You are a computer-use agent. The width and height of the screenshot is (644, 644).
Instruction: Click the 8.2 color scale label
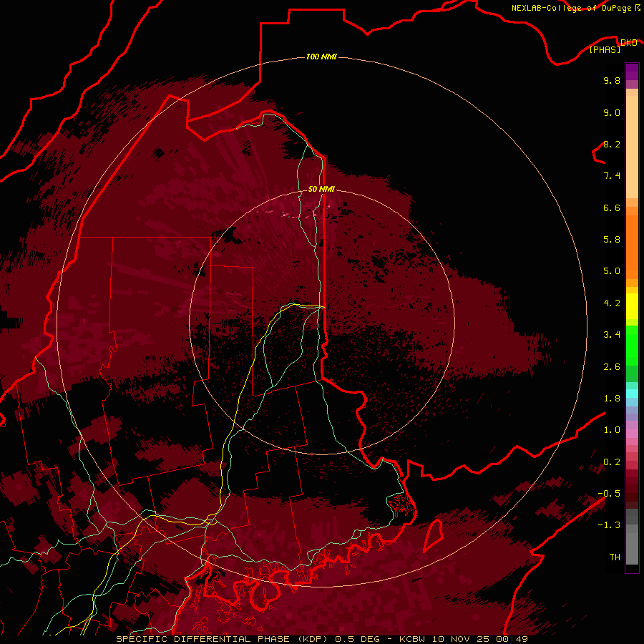612,144
